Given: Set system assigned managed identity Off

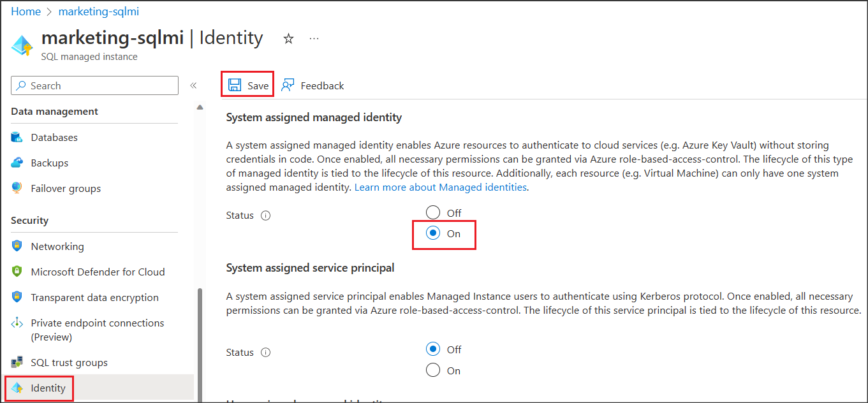Looking at the screenshot, I should pyautogui.click(x=433, y=212).
